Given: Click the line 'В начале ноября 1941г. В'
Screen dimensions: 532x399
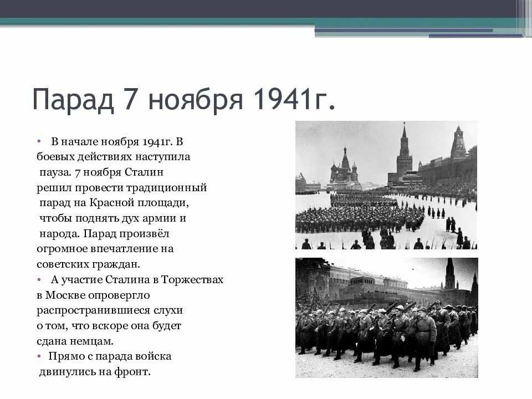Looking at the screenshot, I should click(x=117, y=141).
